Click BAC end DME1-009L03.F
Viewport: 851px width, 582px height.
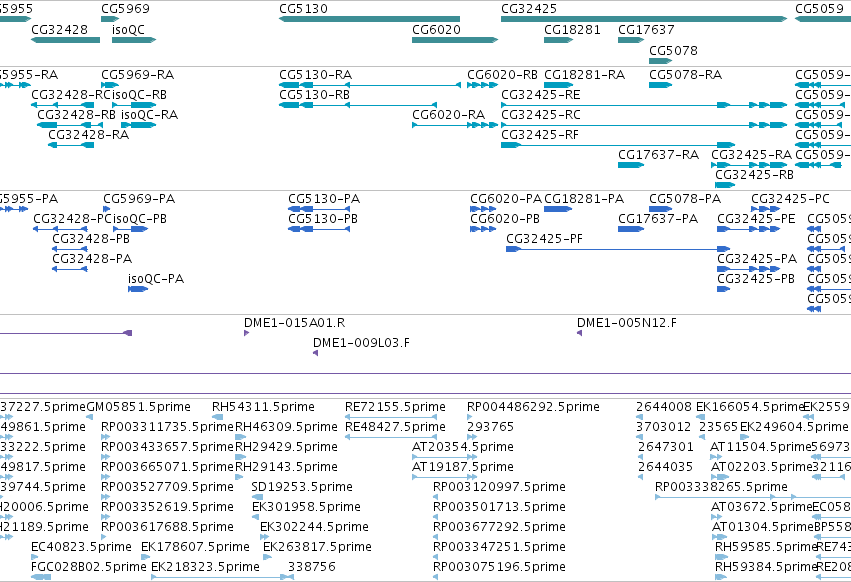(x=361, y=343)
